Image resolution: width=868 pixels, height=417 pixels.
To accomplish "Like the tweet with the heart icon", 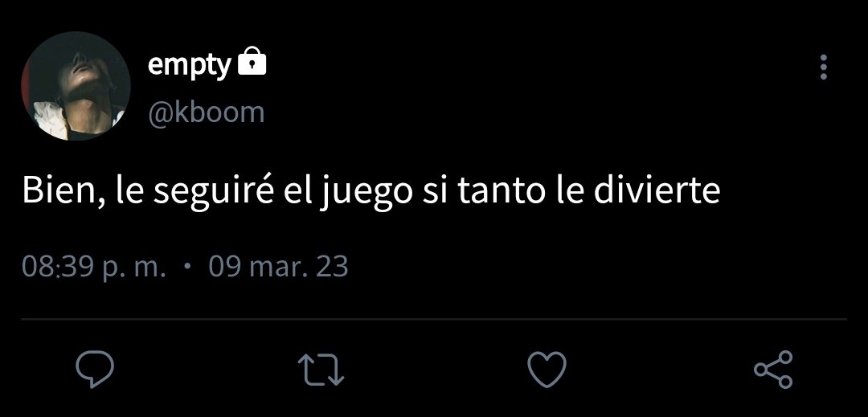I will 547,369.
